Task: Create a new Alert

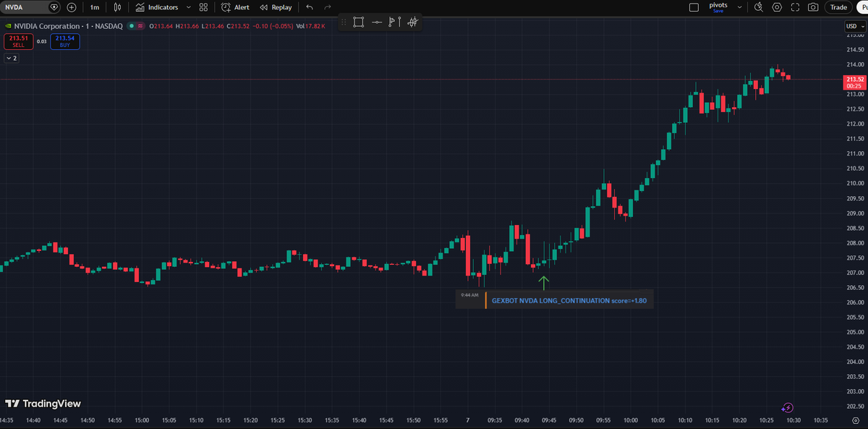Action: [x=236, y=7]
